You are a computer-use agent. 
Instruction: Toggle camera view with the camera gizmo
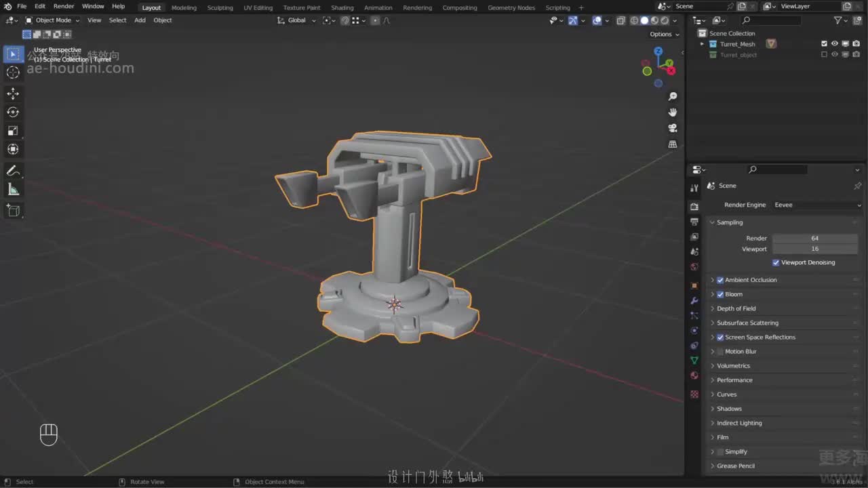(x=673, y=128)
